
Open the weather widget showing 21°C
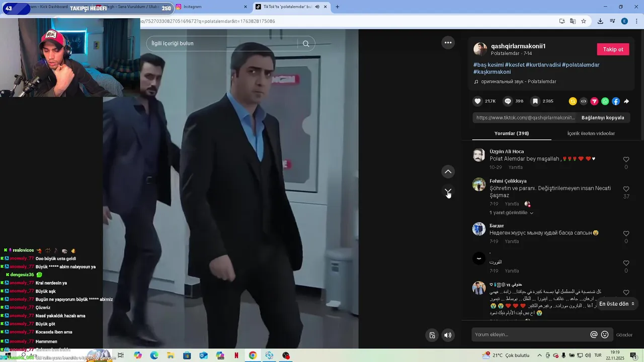point(506,355)
